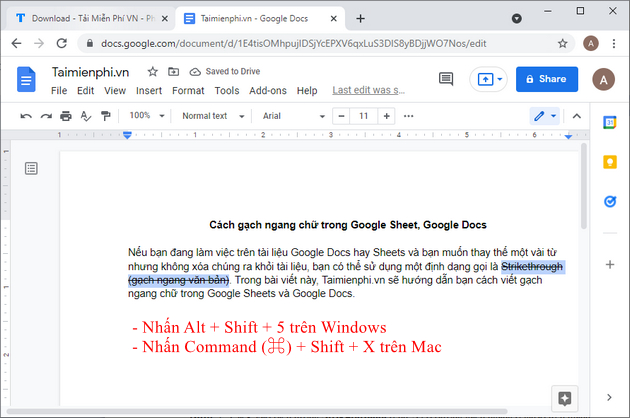
Task: Select the Paint format tool
Action: pyautogui.click(x=106, y=116)
